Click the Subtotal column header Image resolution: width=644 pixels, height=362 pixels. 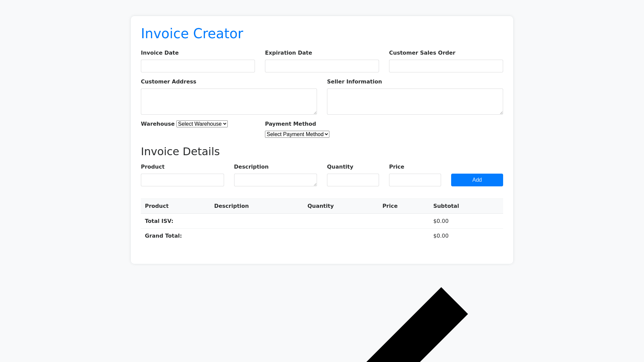446,206
